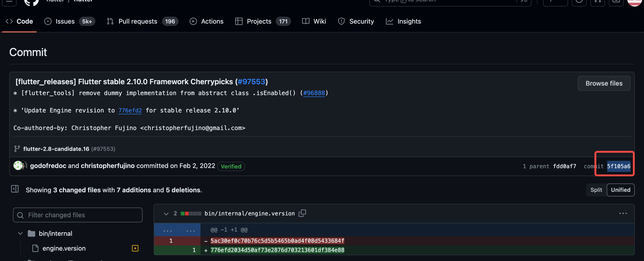Screen dimensions: 644x261
Task: Open the diff options ellipsis menu
Action: pos(623,213)
